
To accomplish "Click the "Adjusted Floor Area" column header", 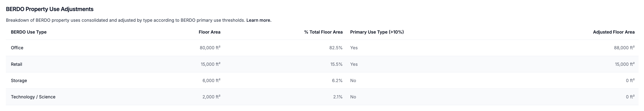I will coord(613,32).
